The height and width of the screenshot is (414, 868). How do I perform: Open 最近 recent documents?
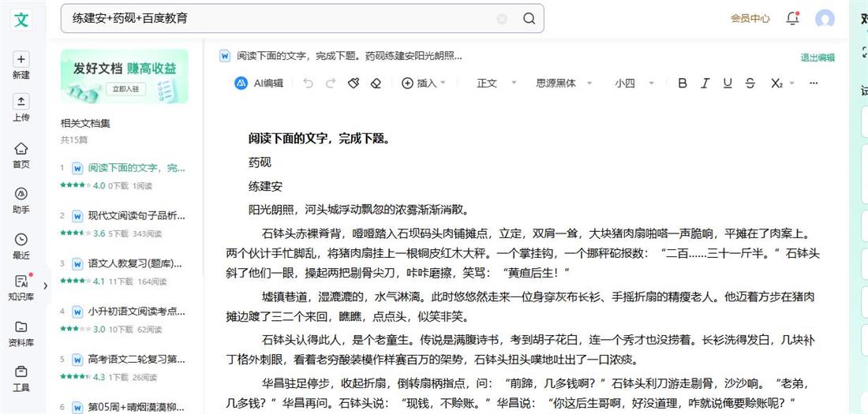(21, 246)
